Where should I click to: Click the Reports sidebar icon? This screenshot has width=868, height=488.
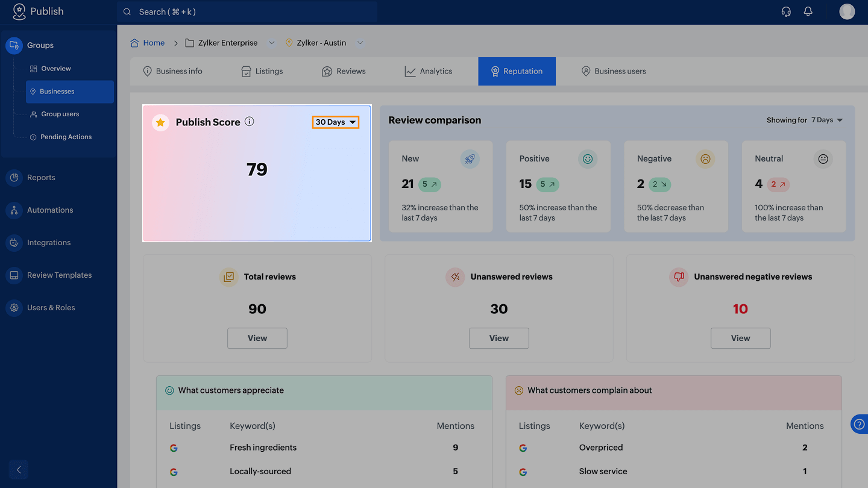click(x=14, y=178)
